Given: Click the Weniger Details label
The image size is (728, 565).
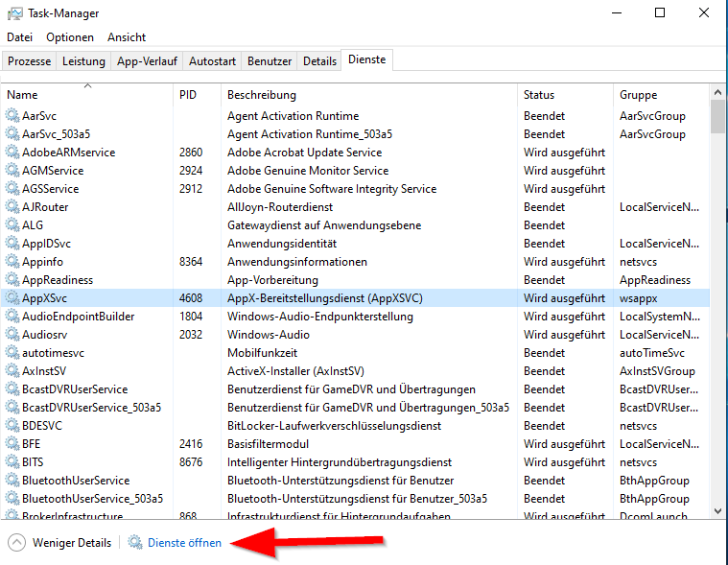Looking at the screenshot, I should click(x=72, y=543).
